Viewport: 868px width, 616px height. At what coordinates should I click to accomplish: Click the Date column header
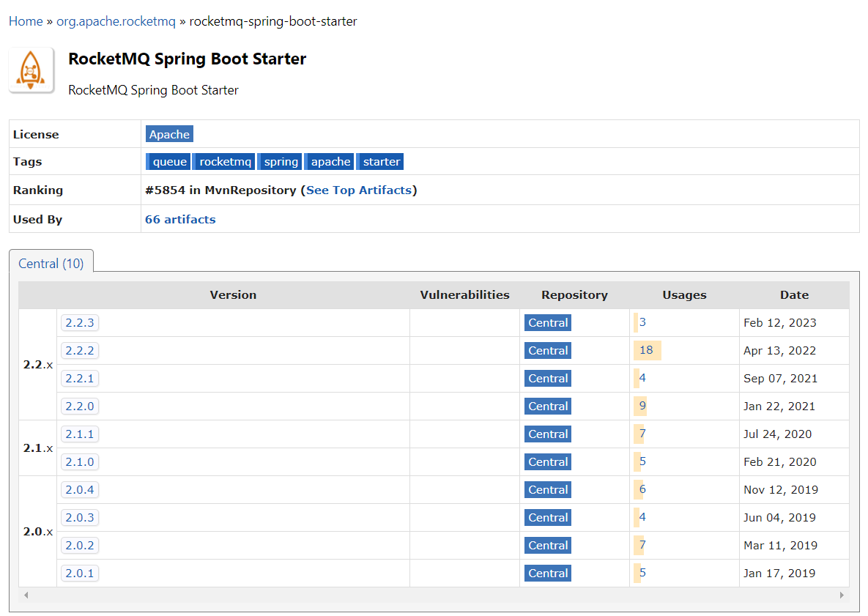point(794,295)
